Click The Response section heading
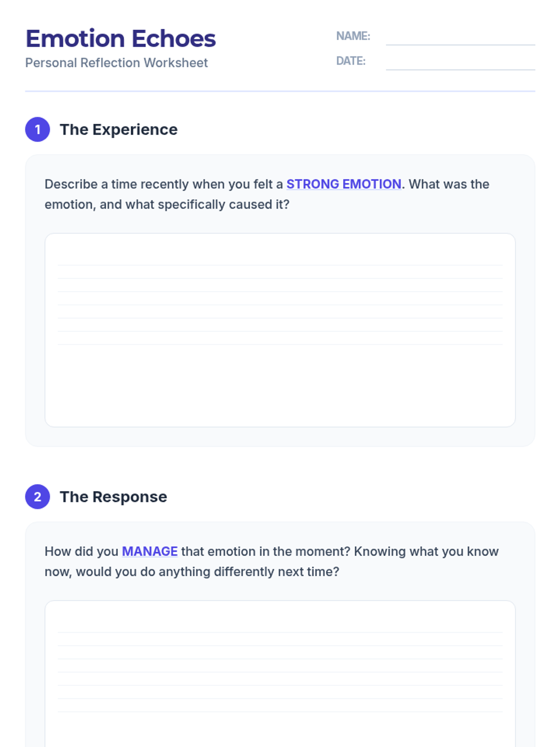 113,497
